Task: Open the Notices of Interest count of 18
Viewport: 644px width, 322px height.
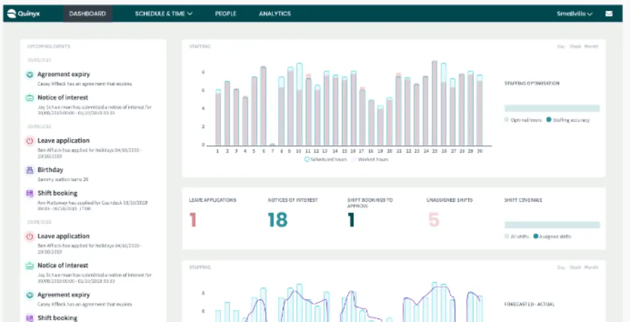Action: pos(278,220)
